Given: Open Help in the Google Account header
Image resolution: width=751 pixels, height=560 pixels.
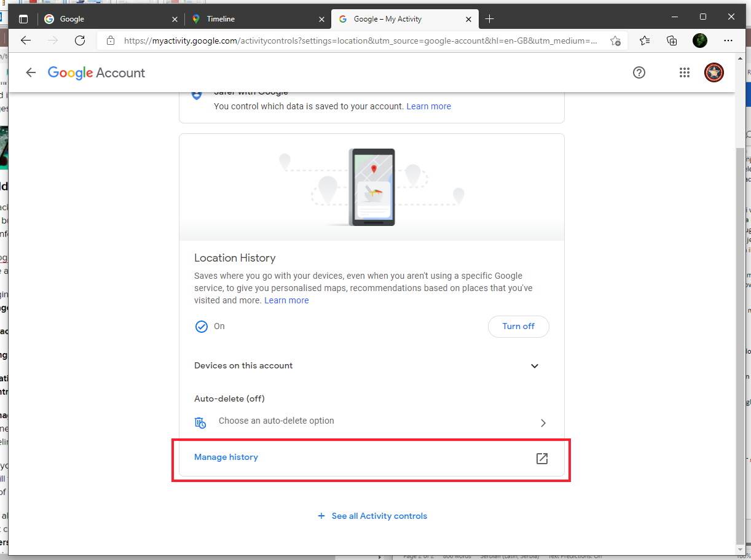Looking at the screenshot, I should [639, 72].
